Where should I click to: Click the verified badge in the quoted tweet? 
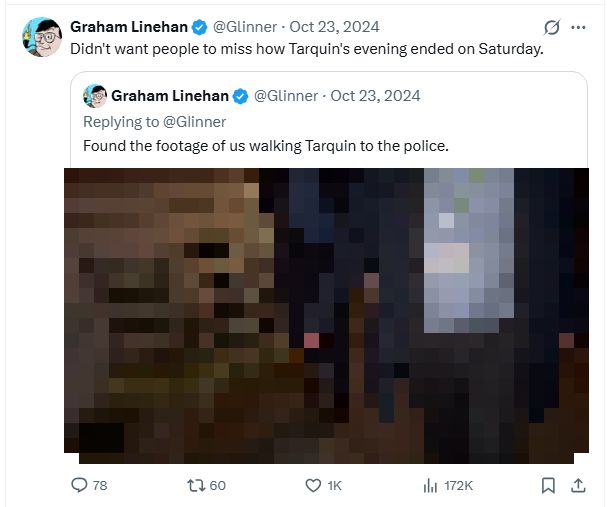240,96
